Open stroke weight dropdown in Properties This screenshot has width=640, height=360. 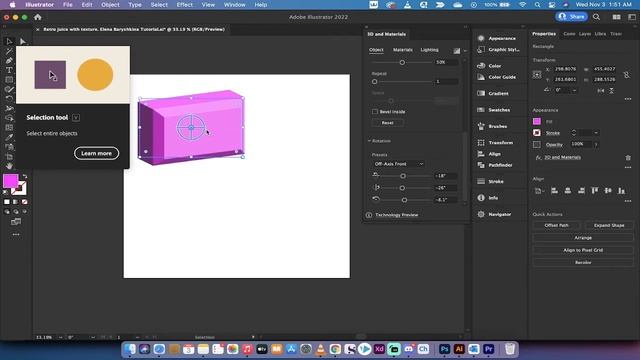point(596,133)
